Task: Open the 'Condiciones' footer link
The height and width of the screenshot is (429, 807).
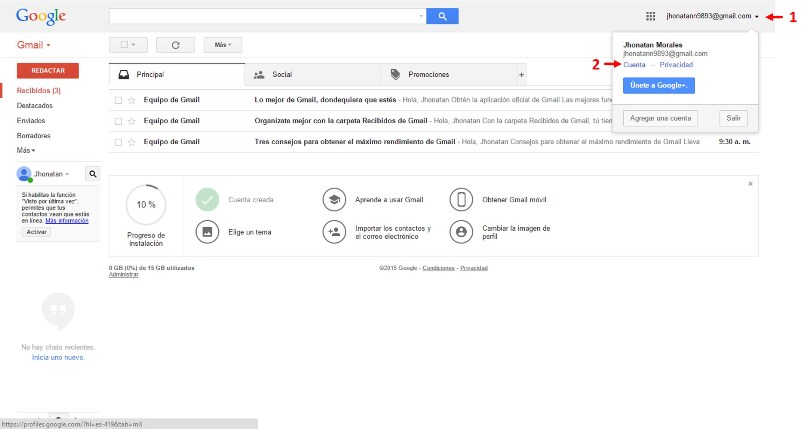Action: (x=438, y=268)
